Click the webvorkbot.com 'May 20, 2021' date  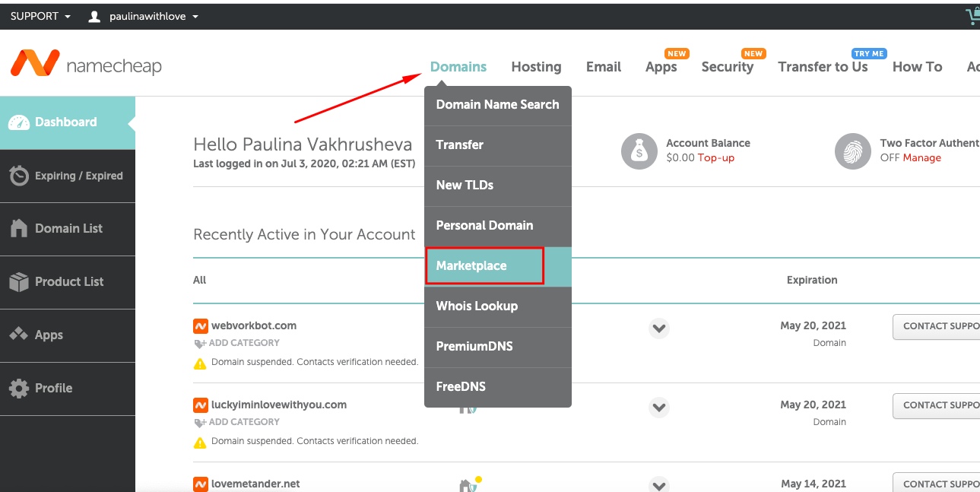(813, 325)
